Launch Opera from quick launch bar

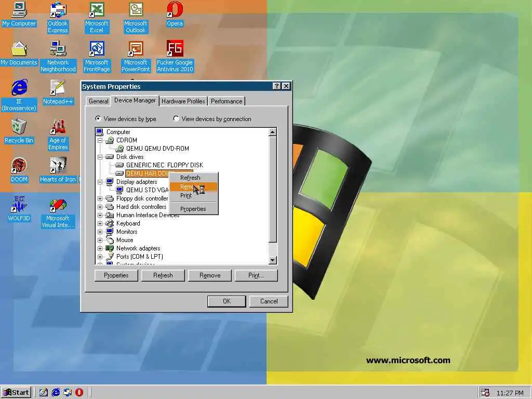[x=79, y=392]
